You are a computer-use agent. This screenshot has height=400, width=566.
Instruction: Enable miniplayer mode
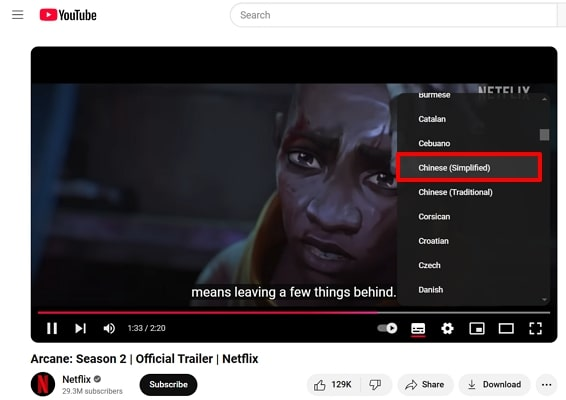(477, 328)
